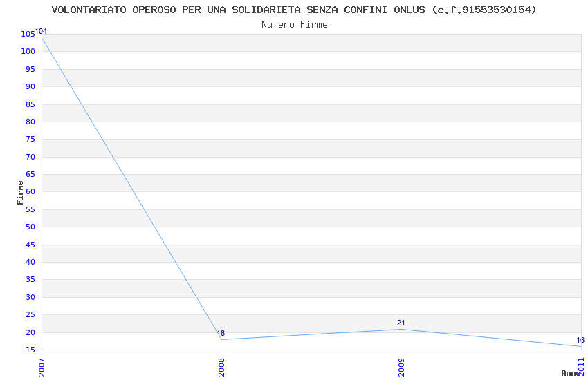The height and width of the screenshot is (380, 588).
Task: Click the 100 y-axis tick label
Action: pyautogui.click(x=28, y=51)
